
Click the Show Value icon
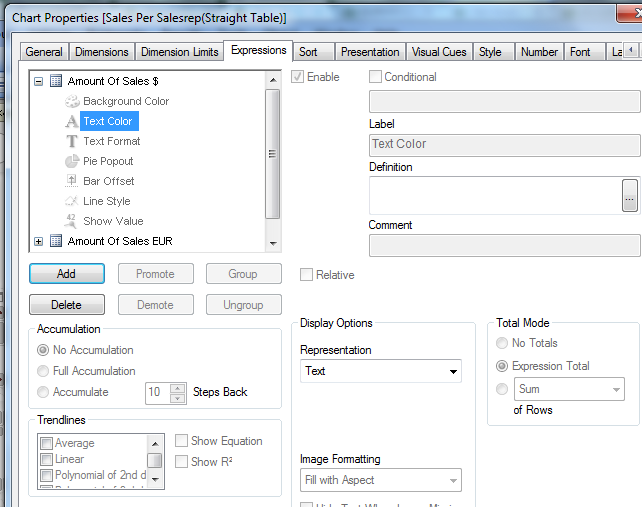[x=72, y=221]
